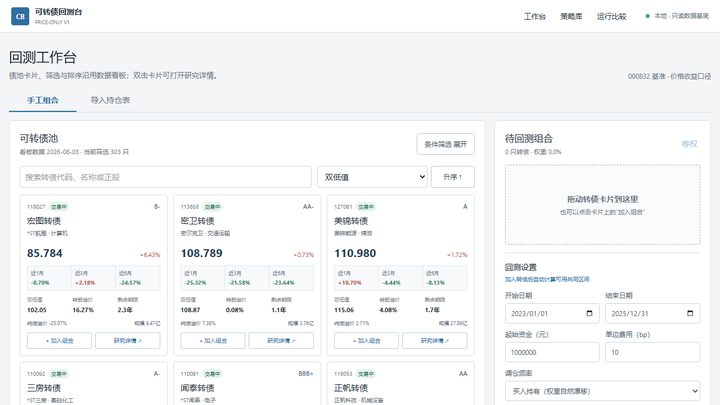The image size is (720, 405).
Task: Open 运行比较 in the top navigation
Action: click(x=612, y=17)
